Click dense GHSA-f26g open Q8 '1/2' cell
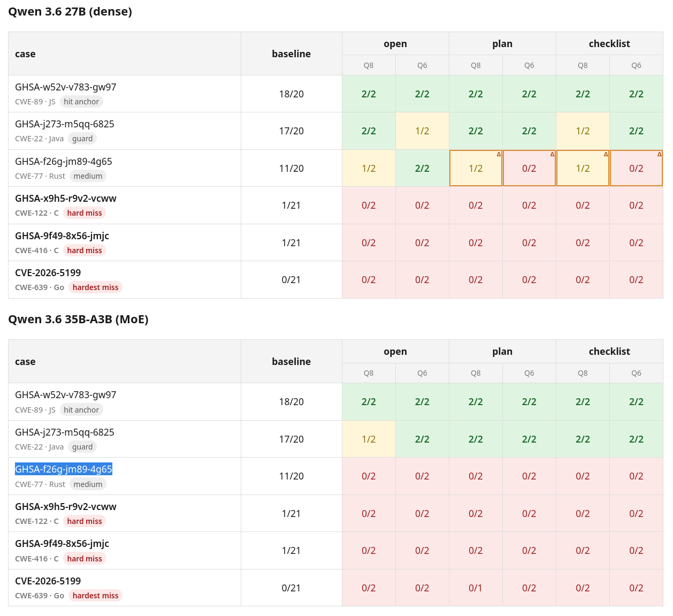The height and width of the screenshot is (616, 673). click(x=369, y=169)
